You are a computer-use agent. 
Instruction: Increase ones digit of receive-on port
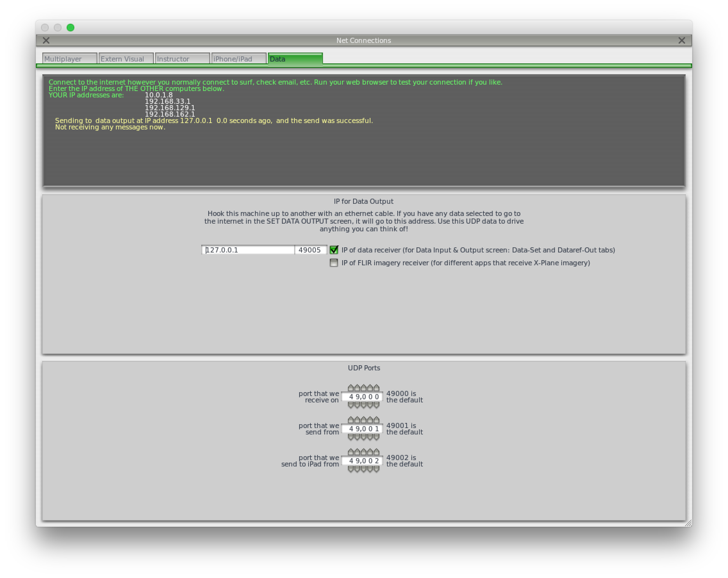click(x=376, y=388)
